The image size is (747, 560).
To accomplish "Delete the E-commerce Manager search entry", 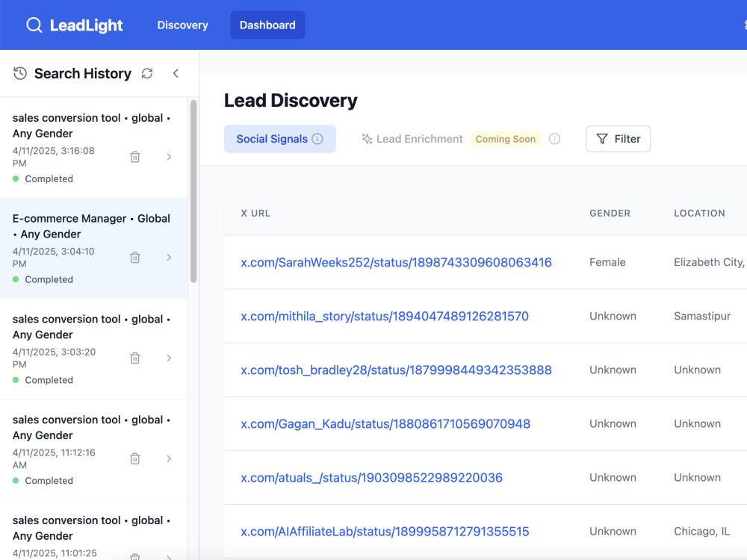I will tap(134, 257).
